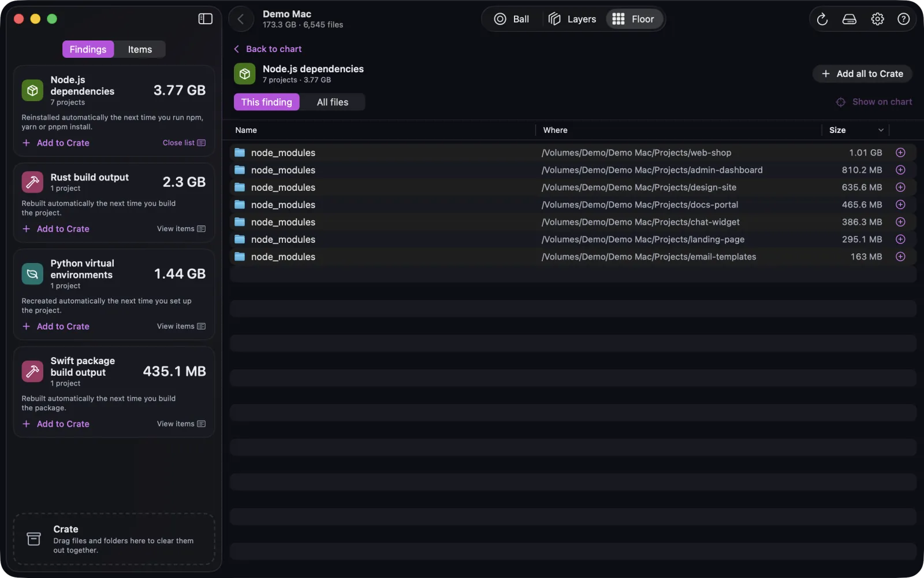Sort by the Name column header
Screen dimensions: 924x578
click(x=246, y=130)
